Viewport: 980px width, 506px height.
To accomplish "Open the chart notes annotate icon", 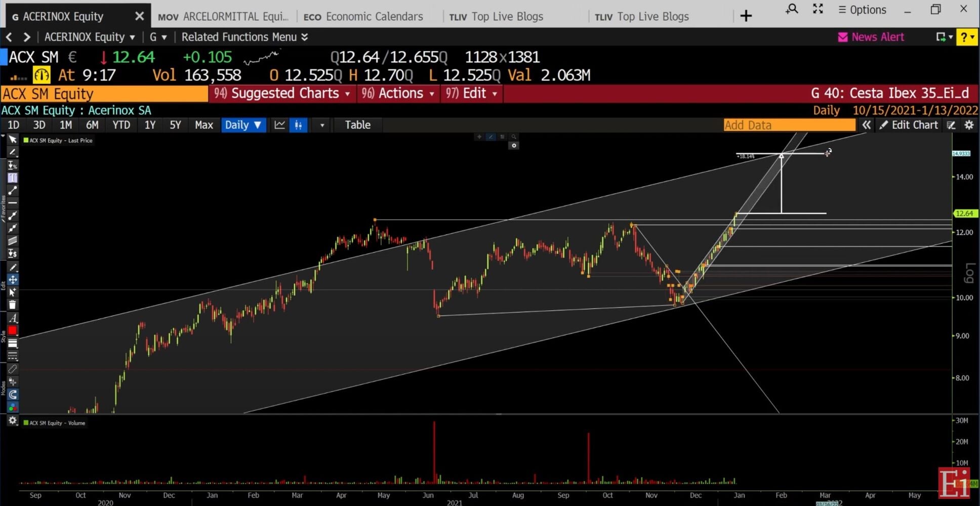I will [952, 125].
